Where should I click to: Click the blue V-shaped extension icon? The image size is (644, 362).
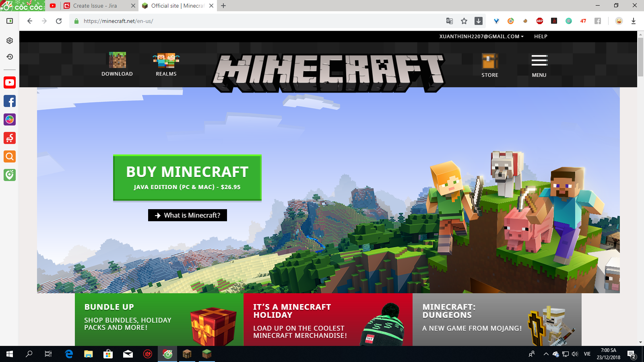(496, 21)
